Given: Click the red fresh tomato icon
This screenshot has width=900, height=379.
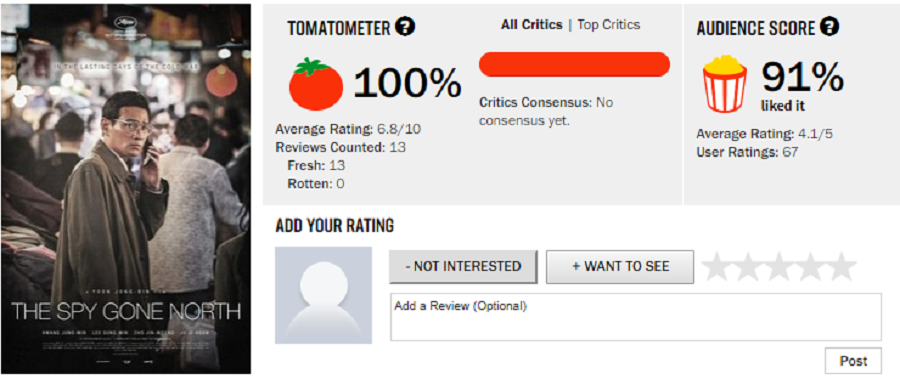Looking at the screenshot, I should pos(316,84).
